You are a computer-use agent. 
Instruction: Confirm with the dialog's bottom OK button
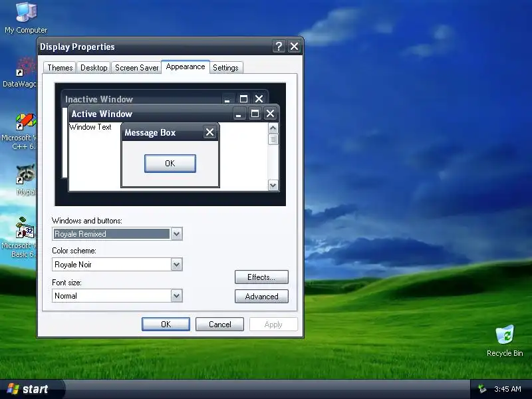point(166,324)
